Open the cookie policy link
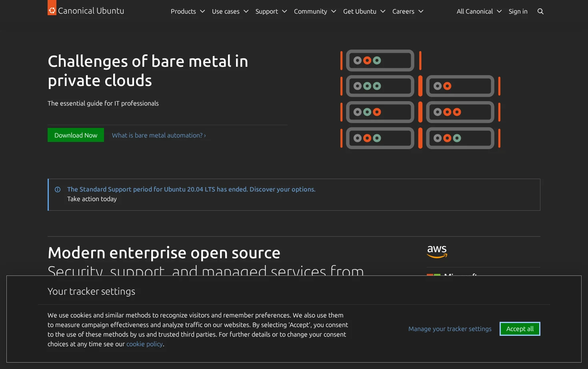588x369 pixels. pyautogui.click(x=144, y=344)
